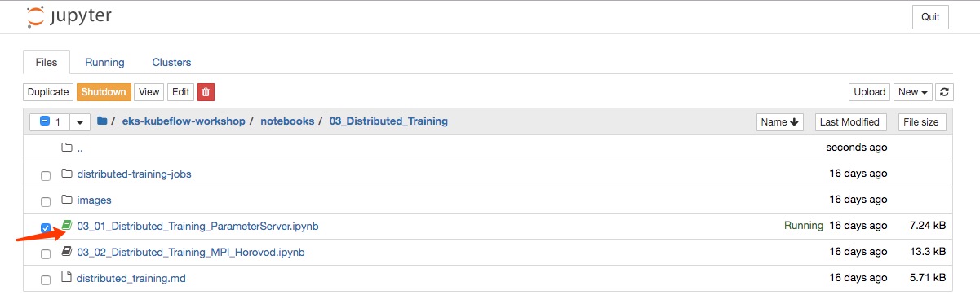The height and width of the screenshot is (304, 980).
Task: Refresh the notebook file list
Action: 945,92
